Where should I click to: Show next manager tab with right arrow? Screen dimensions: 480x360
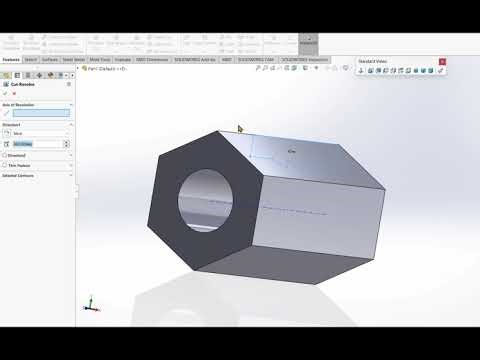point(73,75)
